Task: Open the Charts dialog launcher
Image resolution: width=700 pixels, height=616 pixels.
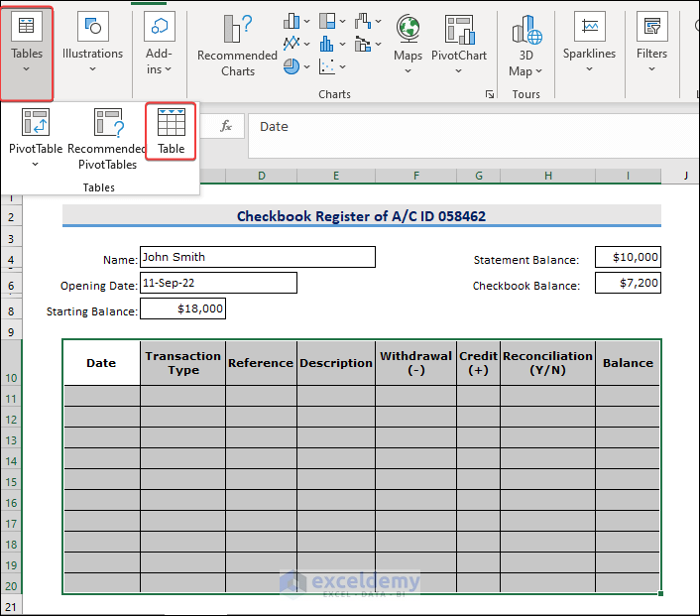Action: click(489, 94)
